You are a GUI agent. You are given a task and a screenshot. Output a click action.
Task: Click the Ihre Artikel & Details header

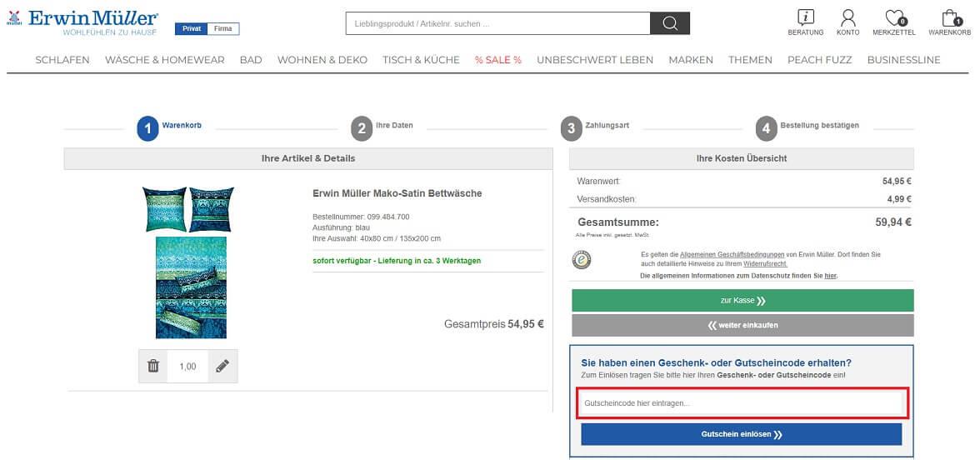pos(308,158)
